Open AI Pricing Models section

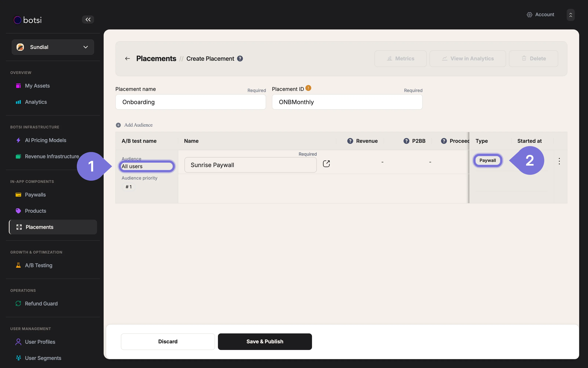tap(45, 140)
